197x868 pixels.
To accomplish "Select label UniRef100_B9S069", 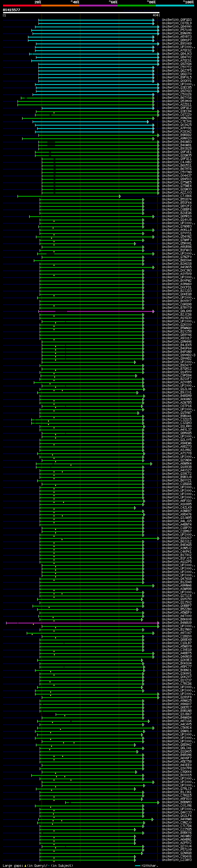I will (x=177, y=43).
